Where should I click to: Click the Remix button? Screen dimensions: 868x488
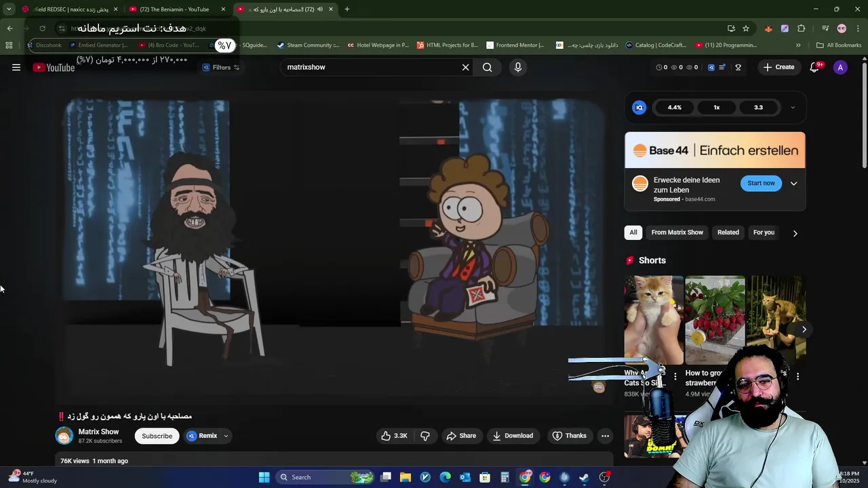pos(202,436)
